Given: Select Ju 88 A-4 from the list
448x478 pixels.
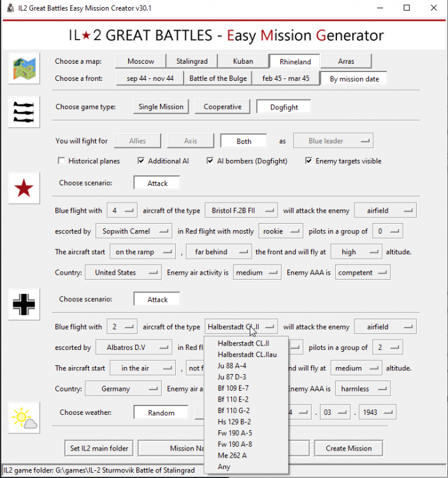Looking at the screenshot, I should 246,366.
